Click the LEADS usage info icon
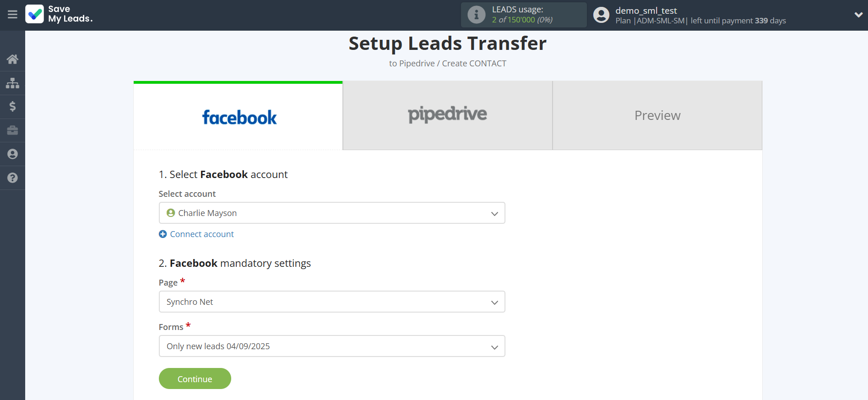Viewport: 868px width, 400px height. 476,14
